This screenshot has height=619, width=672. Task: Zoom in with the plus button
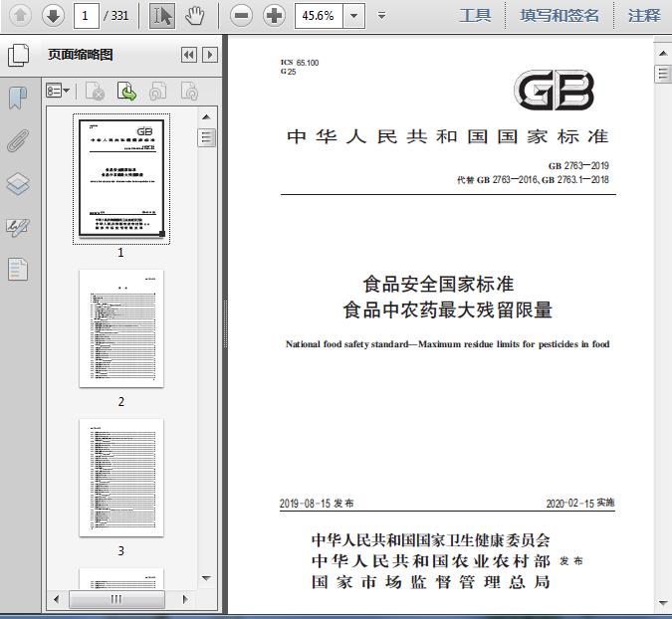(x=275, y=16)
